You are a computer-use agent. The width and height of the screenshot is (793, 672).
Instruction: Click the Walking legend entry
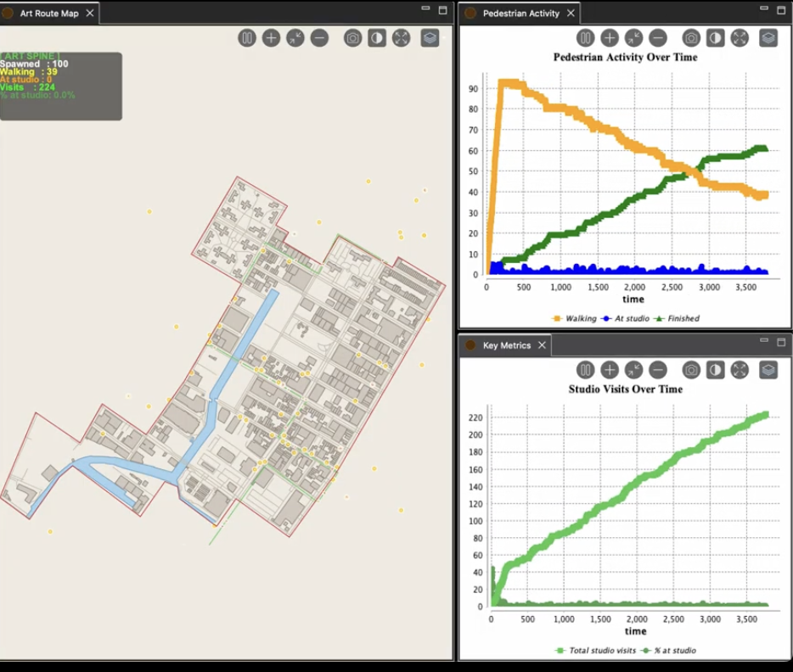(x=574, y=318)
